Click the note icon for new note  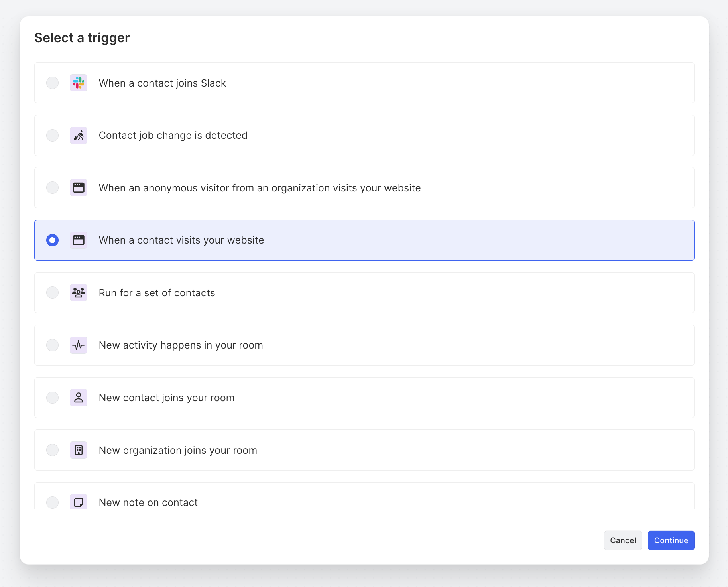(79, 502)
